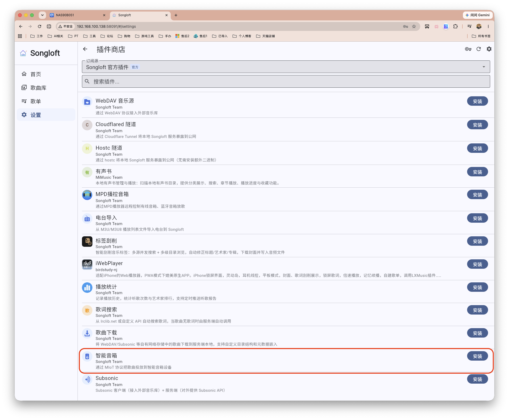Install the 有声书 plugin
The image size is (509, 420).
tap(477, 172)
